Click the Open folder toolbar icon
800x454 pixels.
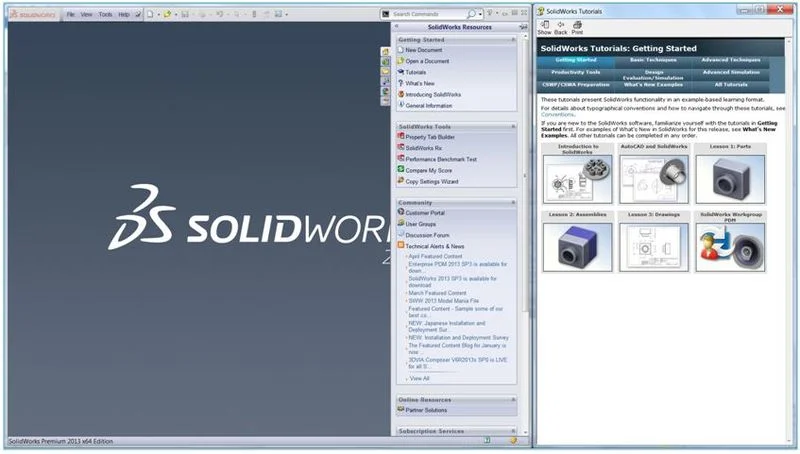[x=168, y=15]
